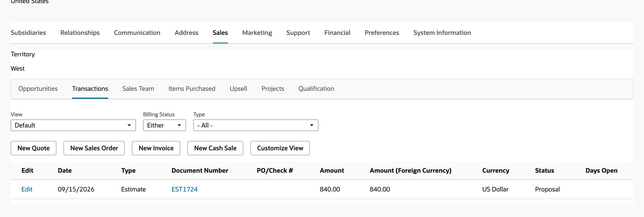Sort by the Type column header
The image size is (644, 217).
pos(128,170)
